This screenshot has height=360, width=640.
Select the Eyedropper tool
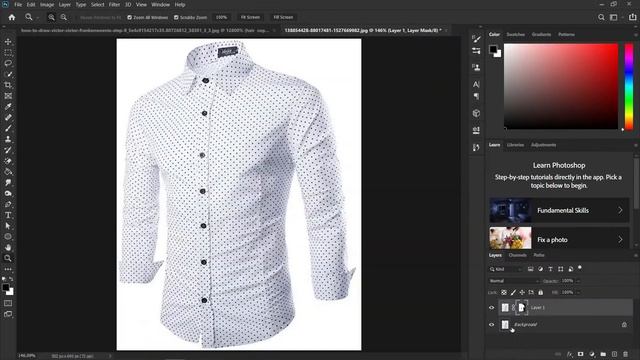pyautogui.click(x=8, y=107)
